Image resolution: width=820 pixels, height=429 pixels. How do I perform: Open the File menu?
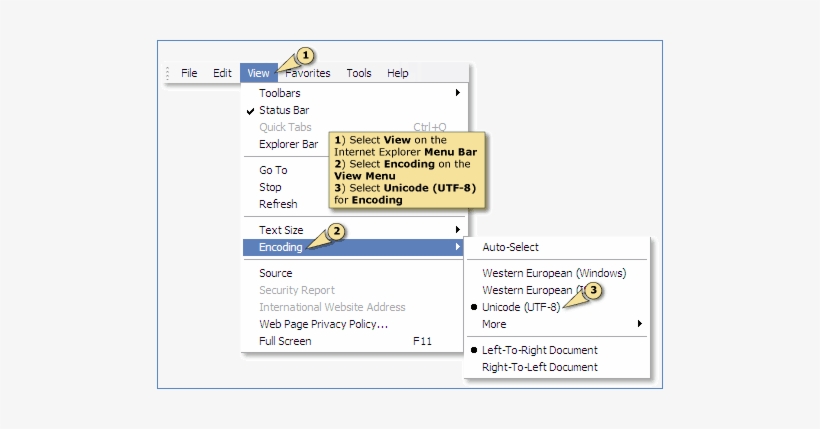[189, 73]
